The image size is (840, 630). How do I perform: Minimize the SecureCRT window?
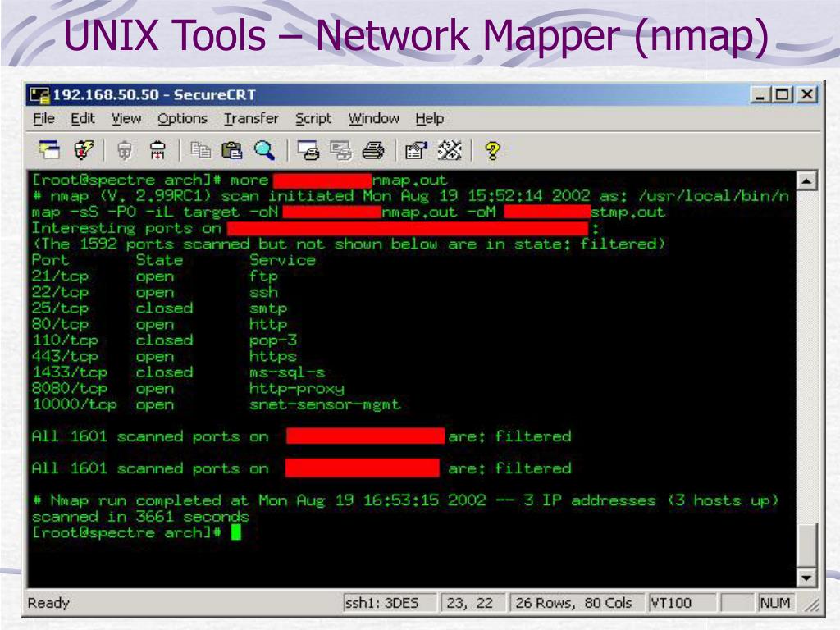click(x=760, y=95)
